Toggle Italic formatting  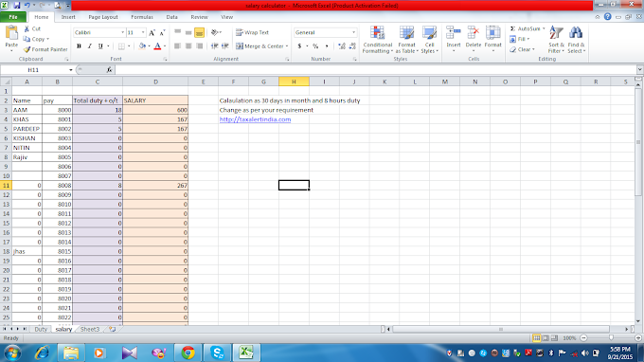(x=90, y=46)
